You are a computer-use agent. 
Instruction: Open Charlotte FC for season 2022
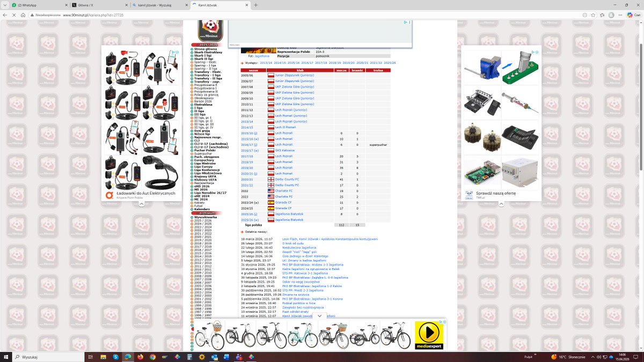284,191
